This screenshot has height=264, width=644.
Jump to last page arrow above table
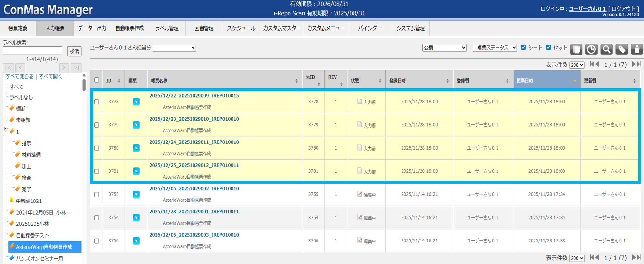pyautogui.click(x=636, y=64)
